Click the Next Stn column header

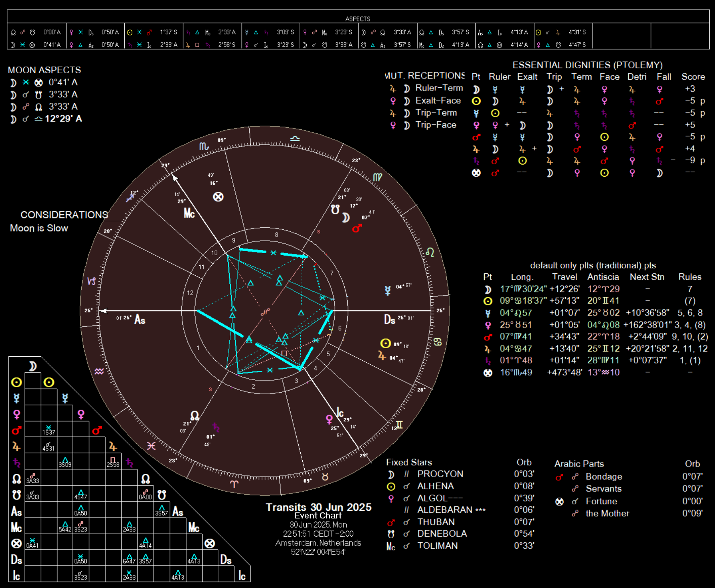tap(647, 277)
